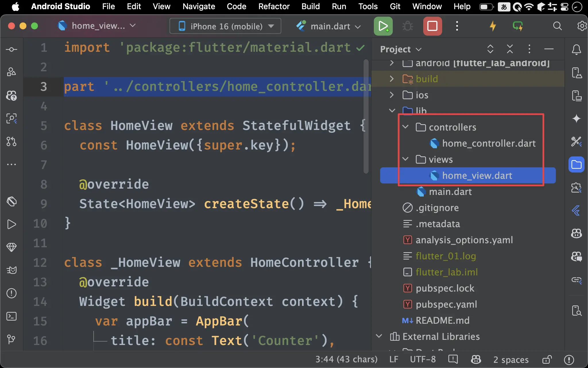Select home_controller.dart in project tree
Viewport: 588px width, 368px height.
click(x=489, y=143)
